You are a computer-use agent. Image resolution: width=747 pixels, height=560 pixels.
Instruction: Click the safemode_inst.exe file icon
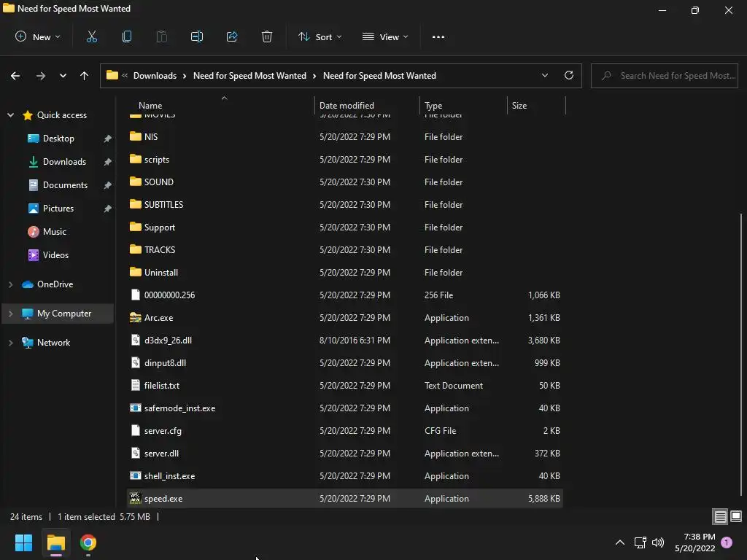(x=135, y=408)
